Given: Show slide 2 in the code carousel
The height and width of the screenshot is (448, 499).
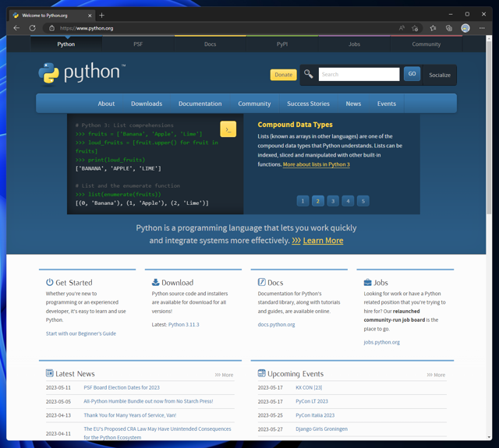Looking at the screenshot, I should tap(317, 201).
